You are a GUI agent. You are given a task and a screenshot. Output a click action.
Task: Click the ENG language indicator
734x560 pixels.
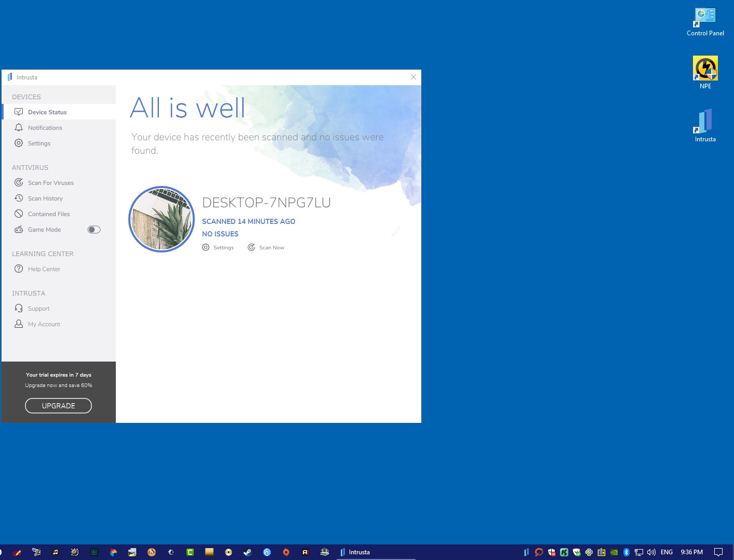pyautogui.click(x=666, y=552)
